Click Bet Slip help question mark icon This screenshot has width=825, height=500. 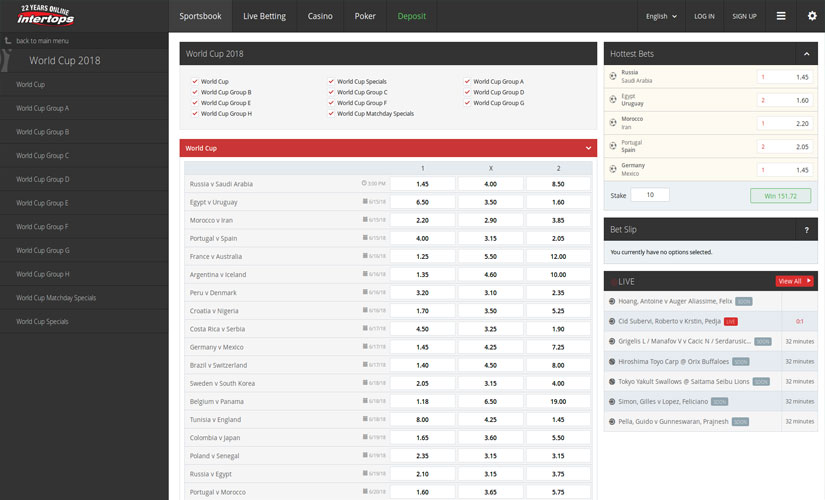tap(806, 229)
